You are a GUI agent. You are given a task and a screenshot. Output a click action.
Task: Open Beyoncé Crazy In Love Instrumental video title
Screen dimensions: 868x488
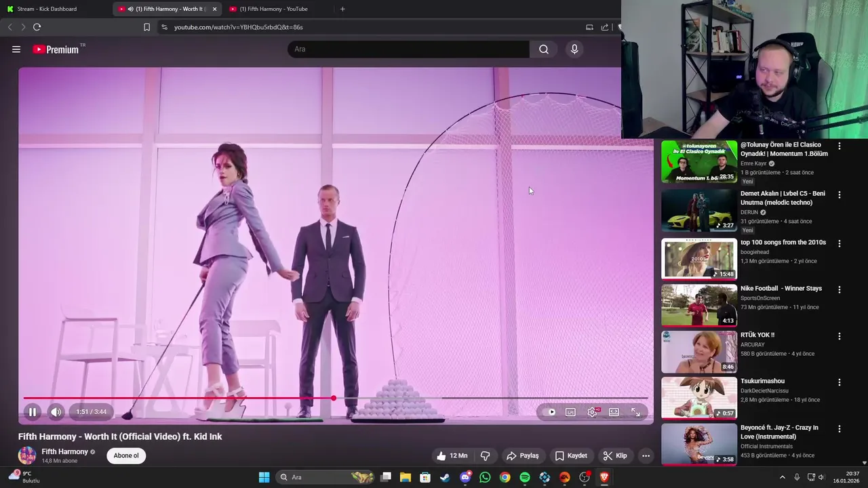pos(780,432)
